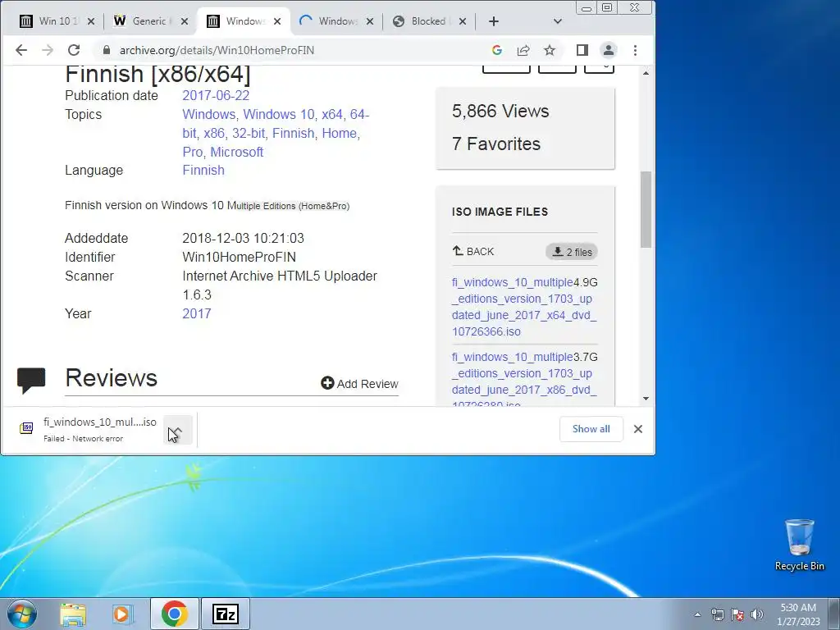840x630 pixels.
Task: Click the network tray icon
Action: coord(717,614)
